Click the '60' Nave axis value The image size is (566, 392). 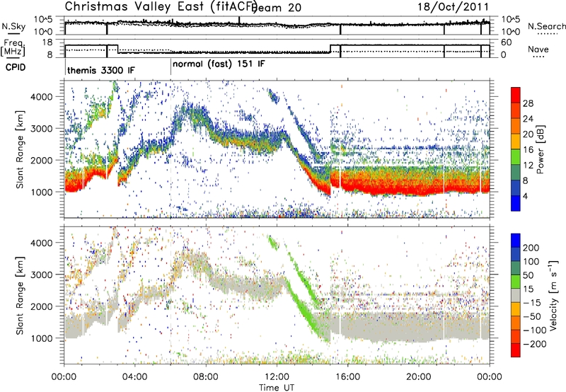point(507,42)
